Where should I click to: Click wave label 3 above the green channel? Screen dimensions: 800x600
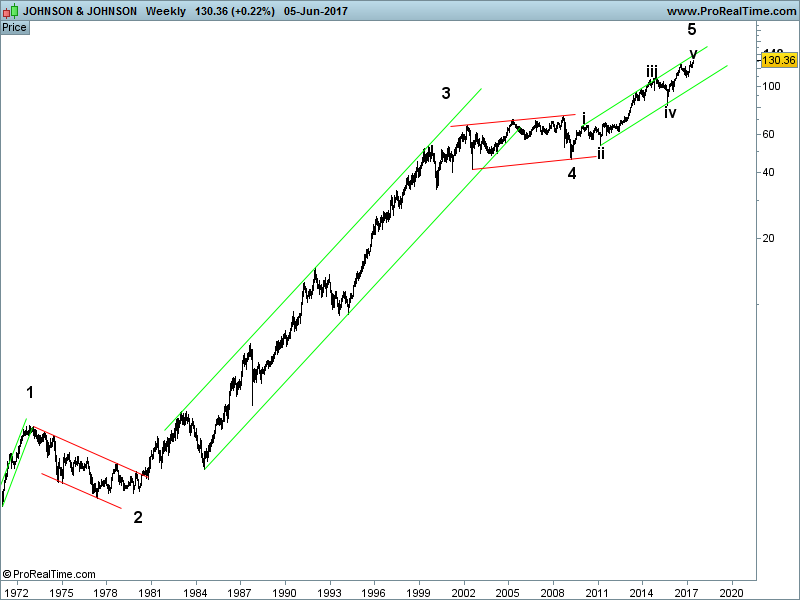pos(446,93)
